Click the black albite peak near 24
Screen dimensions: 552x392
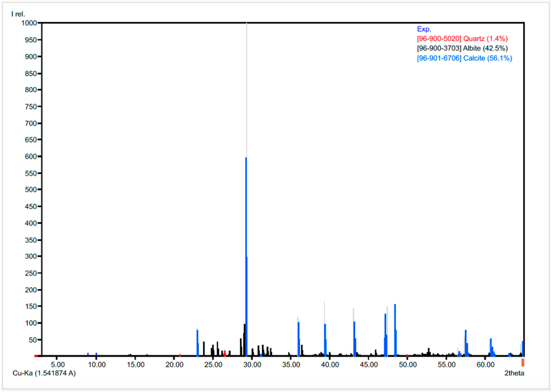204,349
